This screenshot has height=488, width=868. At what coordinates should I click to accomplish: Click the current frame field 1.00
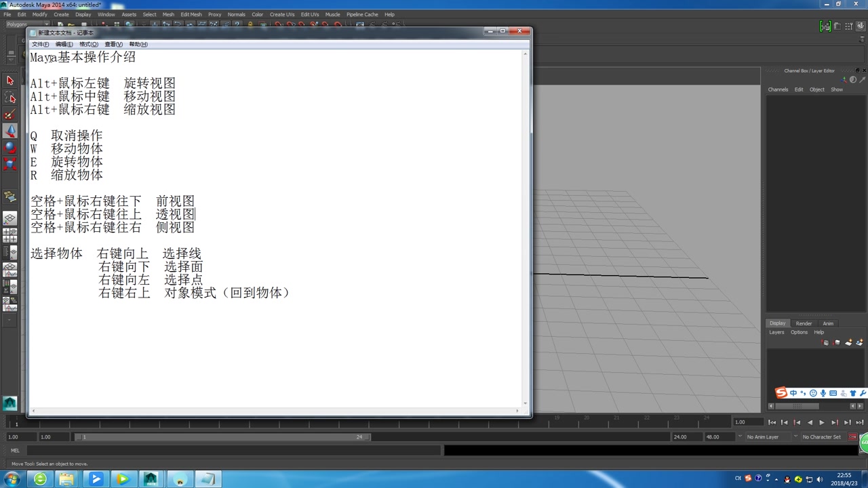pos(749,422)
